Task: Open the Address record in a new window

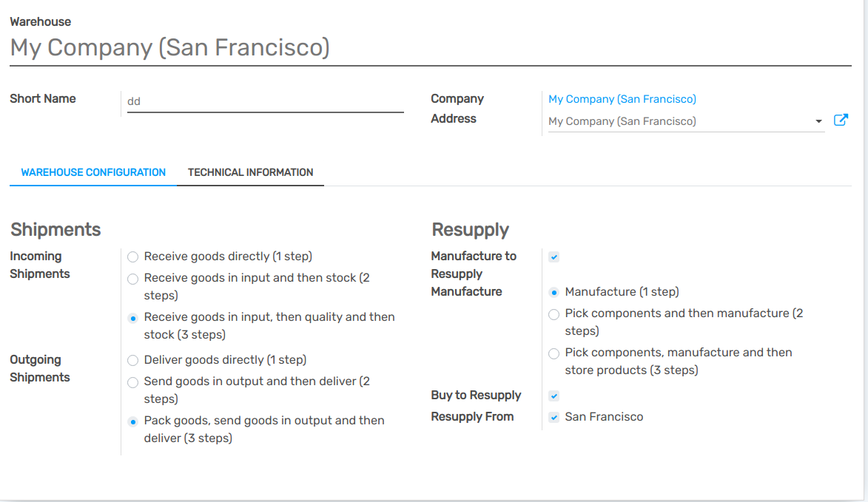Action: [x=841, y=119]
